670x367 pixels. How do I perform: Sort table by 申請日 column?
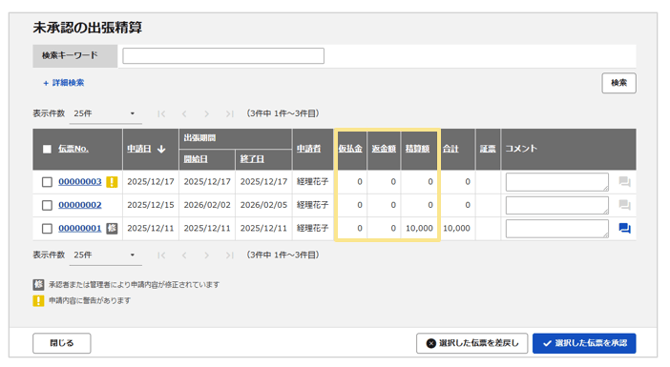tap(139, 149)
